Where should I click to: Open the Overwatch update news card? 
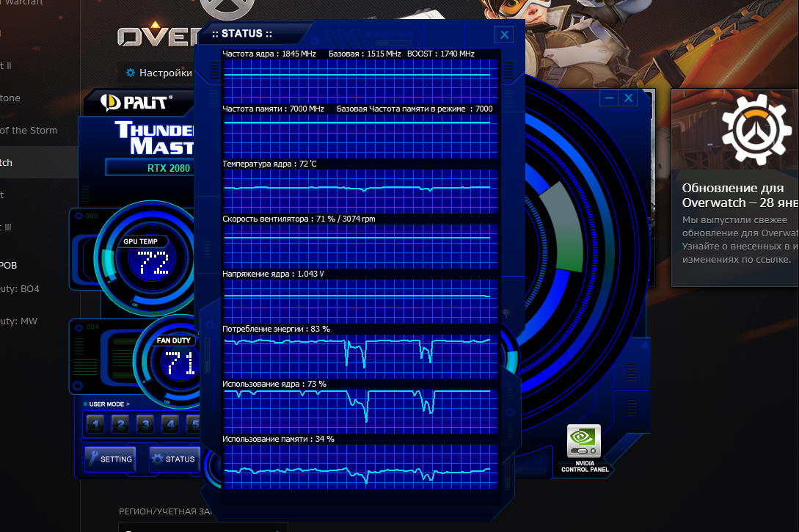(734, 188)
